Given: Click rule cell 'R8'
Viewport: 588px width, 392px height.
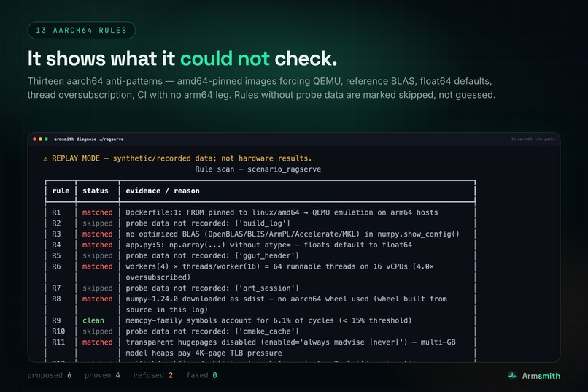Looking at the screenshot, I should click(x=56, y=299).
